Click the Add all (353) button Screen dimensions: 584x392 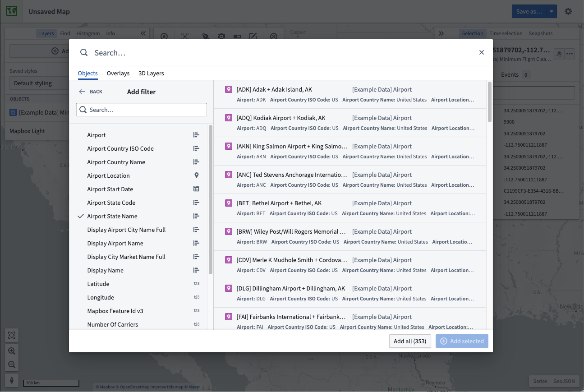pos(410,341)
